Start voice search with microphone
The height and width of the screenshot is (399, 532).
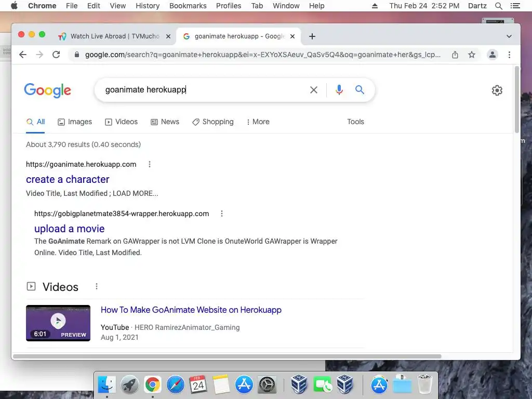339,90
